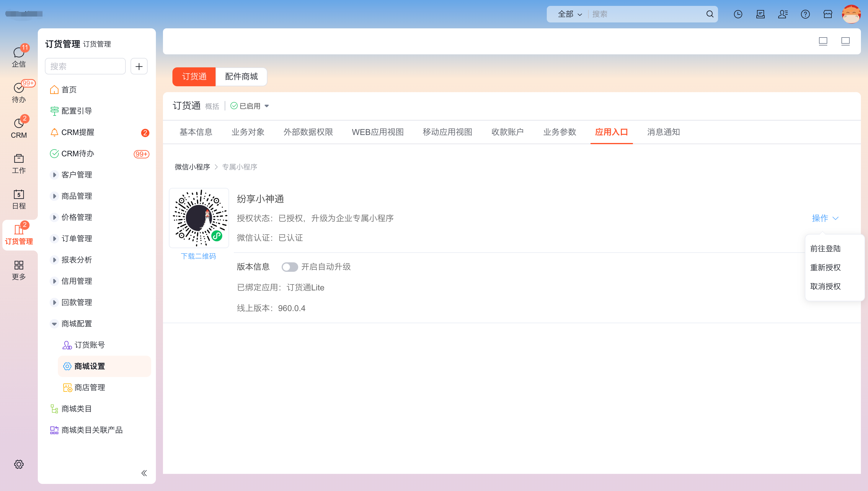Switch to the 业务参数 tab

click(x=559, y=132)
